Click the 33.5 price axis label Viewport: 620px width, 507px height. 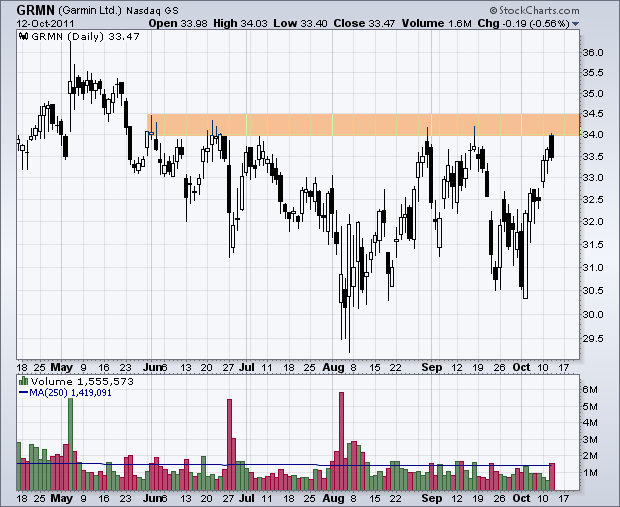tap(593, 157)
